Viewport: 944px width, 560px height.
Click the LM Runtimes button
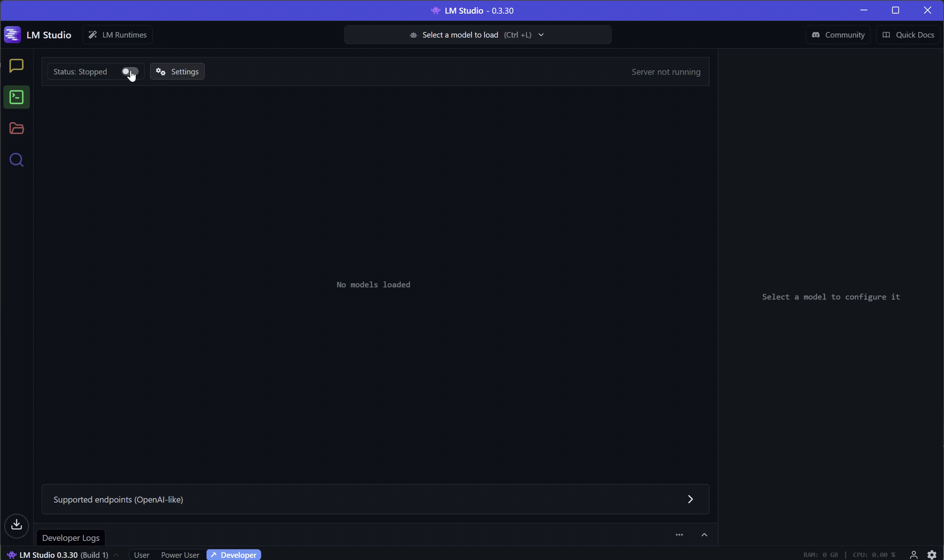pos(117,35)
